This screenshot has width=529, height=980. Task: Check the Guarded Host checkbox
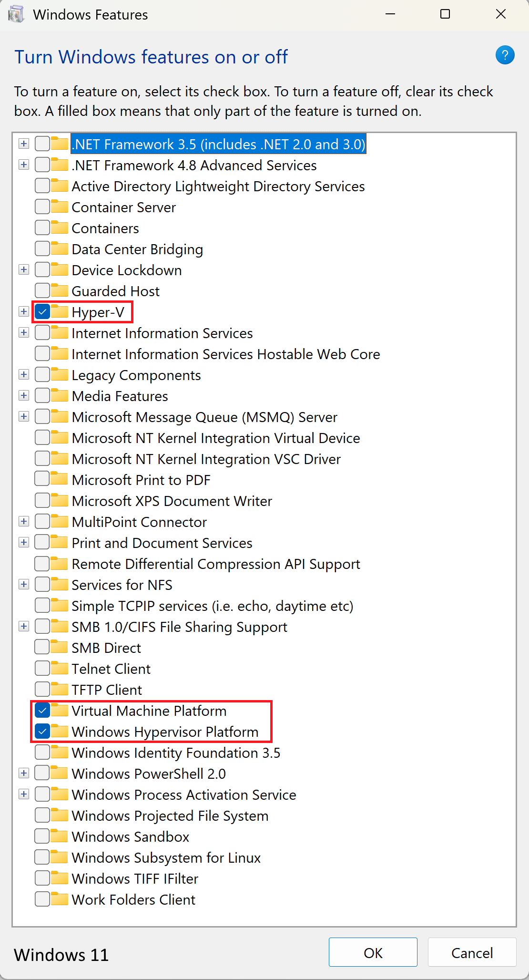[42, 291]
